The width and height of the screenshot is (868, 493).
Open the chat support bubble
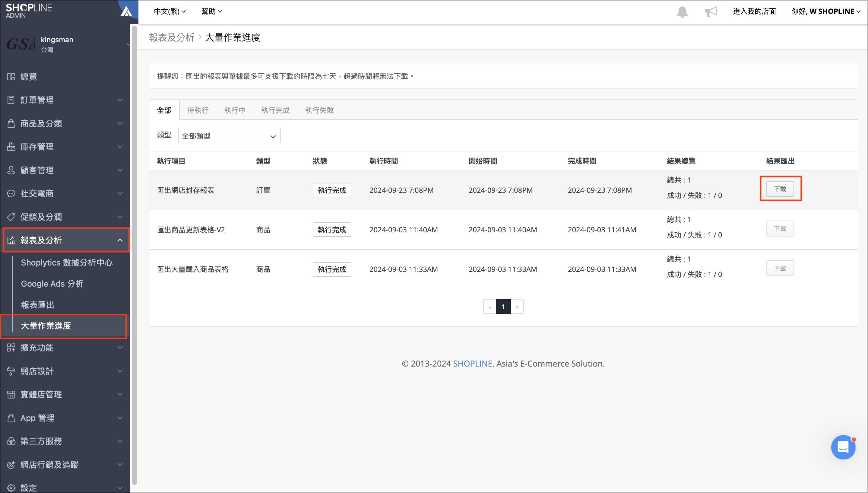843,447
